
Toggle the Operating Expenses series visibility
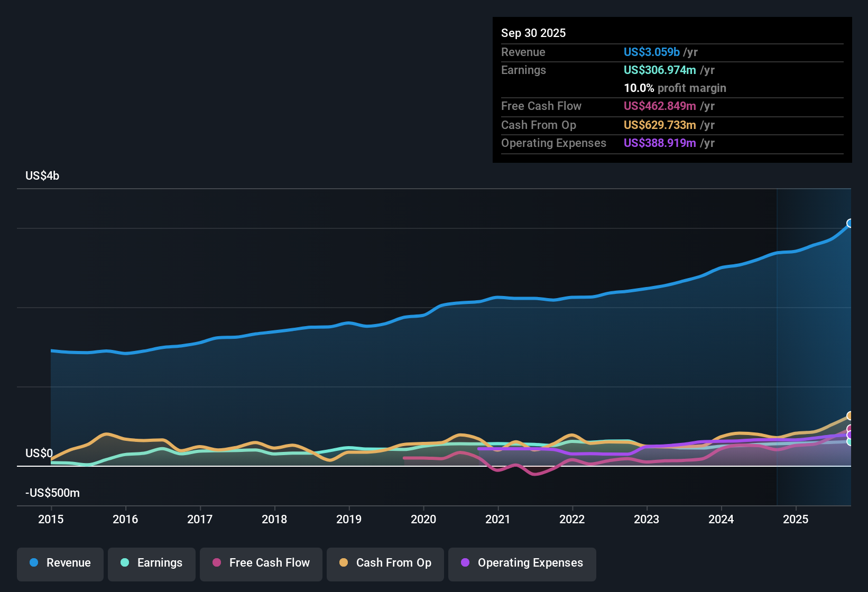point(522,563)
